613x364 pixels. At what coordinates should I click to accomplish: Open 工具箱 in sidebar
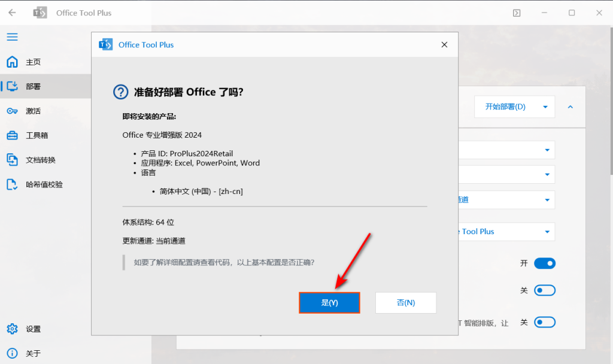pyautogui.click(x=45, y=136)
